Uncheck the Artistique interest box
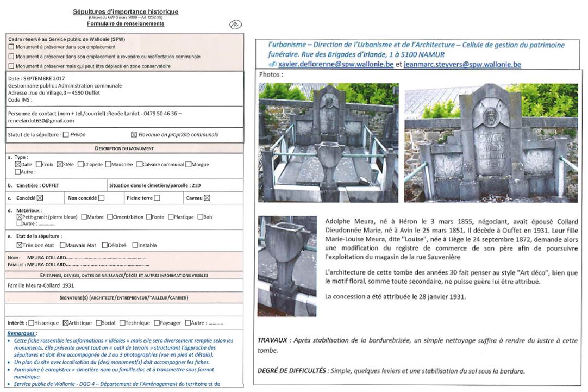This screenshot has width=588, height=392. pyautogui.click(x=66, y=323)
